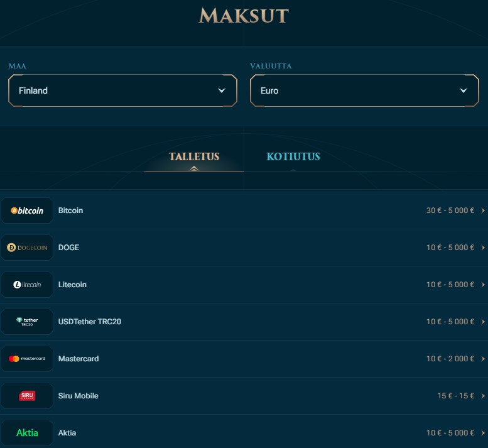The height and width of the screenshot is (448, 488).
Task: Open the Maa country dropdown showing Finland
Action: pos(122,90)
